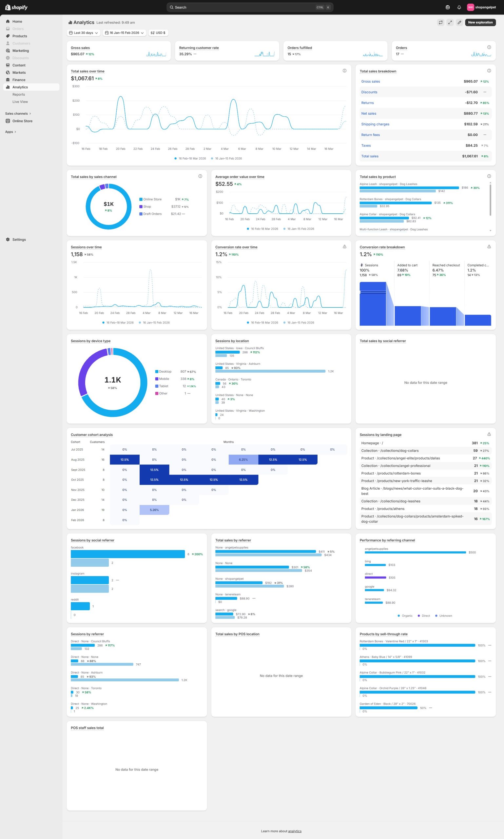Open the Last 30 days dropdown
The image size is (504, 839).
click(x=84, y=33)
